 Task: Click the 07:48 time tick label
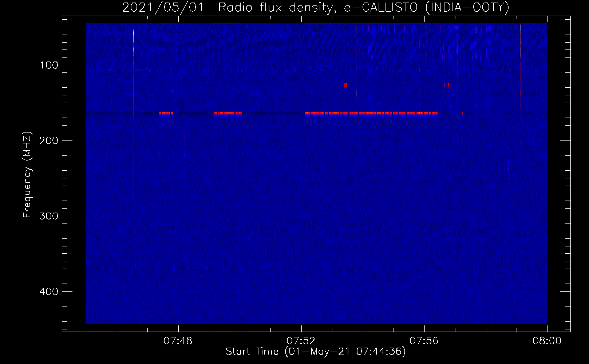pyautogui.click(x=178, y=341)
